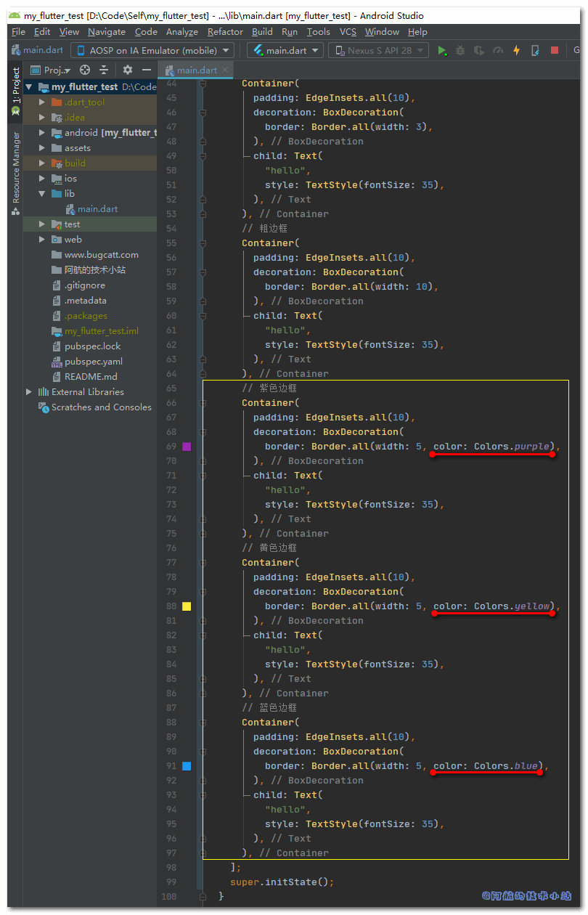Viewport: 588px width, 915px height.
Task: Collapse the lib folder
Action: coord(42,194)
